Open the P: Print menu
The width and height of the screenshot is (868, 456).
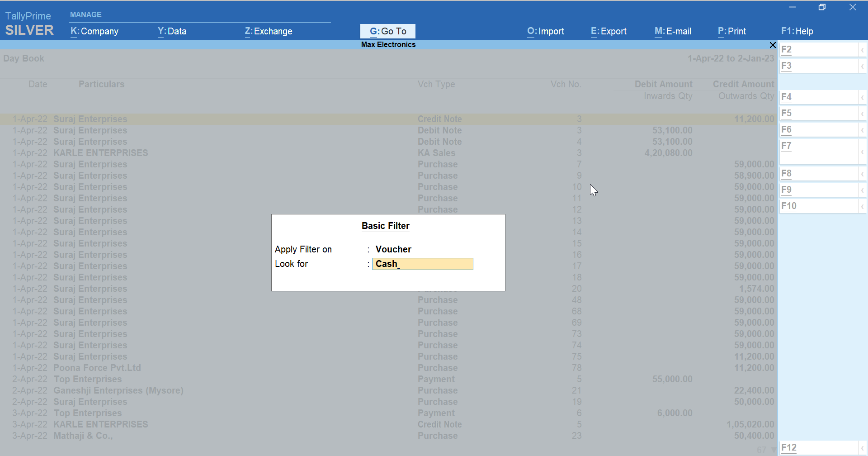tap(731, 31)
